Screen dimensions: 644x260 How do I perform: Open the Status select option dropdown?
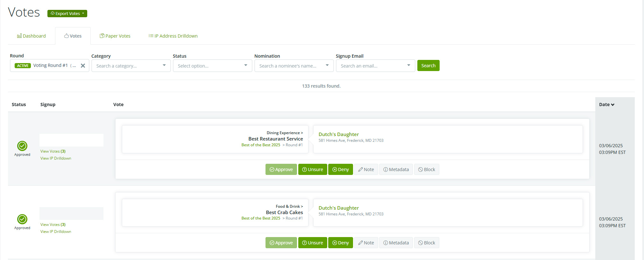point(212,66)
